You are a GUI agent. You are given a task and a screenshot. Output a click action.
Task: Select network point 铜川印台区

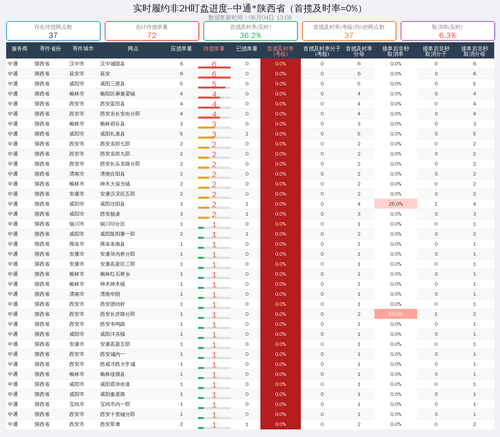[x=112, y=224]
